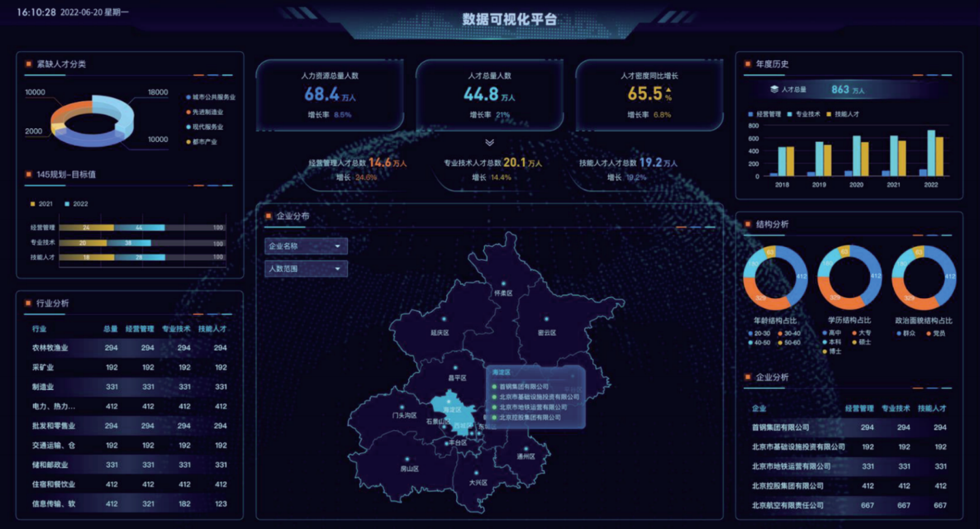This screenshot has height=529, width=980.
Task: Toggle the 本科 education legend item
Action: pyautogui.click(x=832, y=342)
